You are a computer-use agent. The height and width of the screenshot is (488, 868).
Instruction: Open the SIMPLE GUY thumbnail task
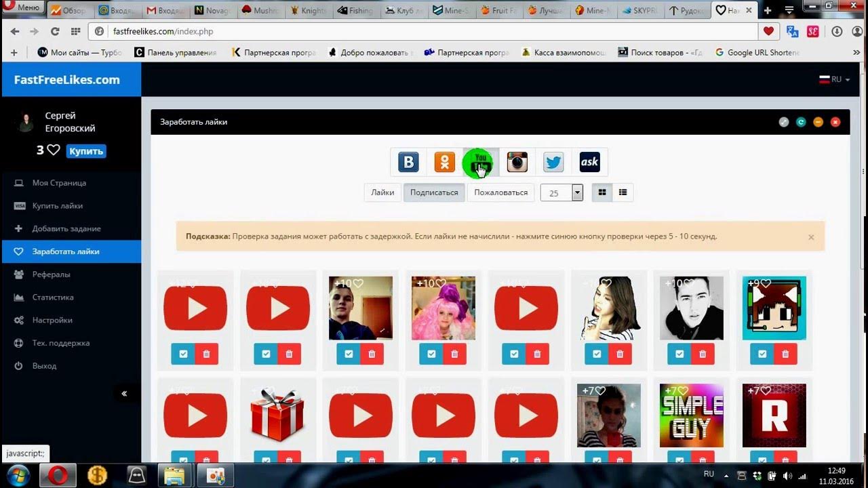coord(692,415)
